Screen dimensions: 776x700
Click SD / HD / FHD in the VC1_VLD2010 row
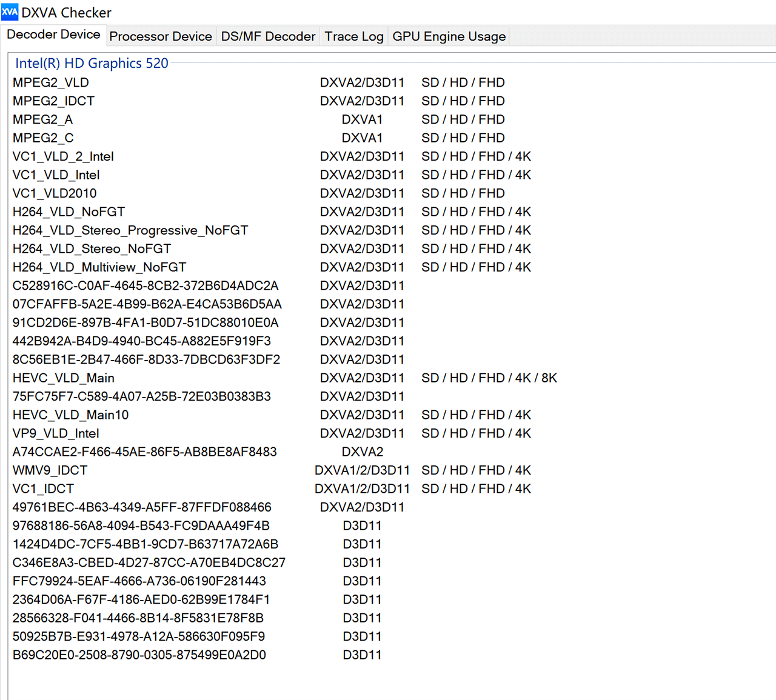[463, 193]
